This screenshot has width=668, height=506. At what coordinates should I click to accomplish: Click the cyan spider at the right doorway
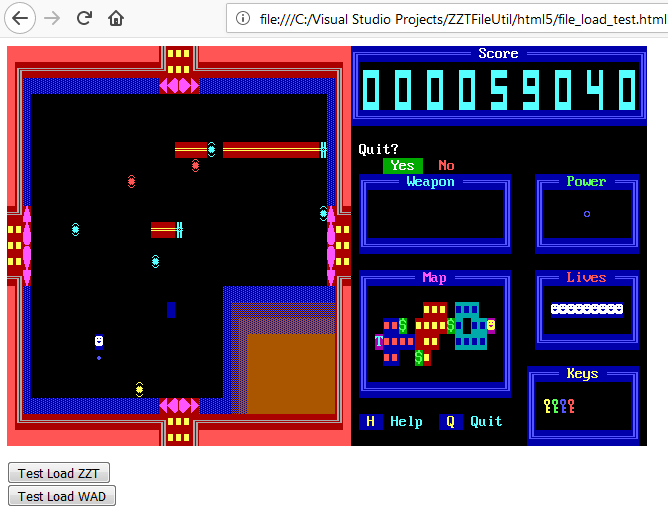pyautogui.click(x=323, y=214)
